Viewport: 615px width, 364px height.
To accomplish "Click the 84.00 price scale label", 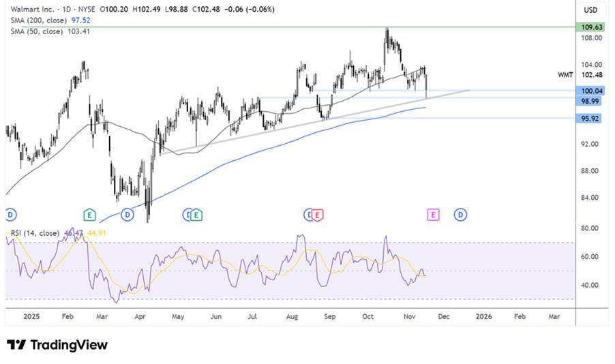I will coord(590,198).
